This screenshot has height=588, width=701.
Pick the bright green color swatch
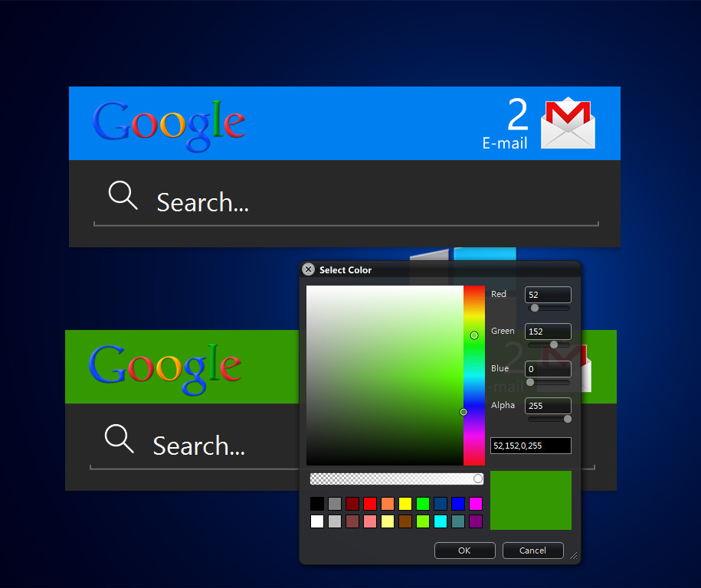coord(423,504)
